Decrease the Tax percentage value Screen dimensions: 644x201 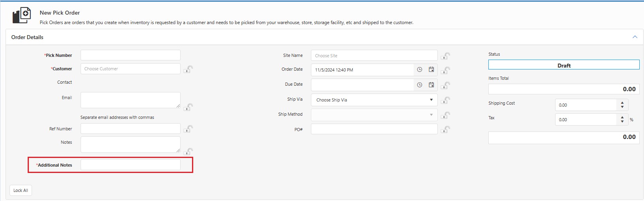622,122
